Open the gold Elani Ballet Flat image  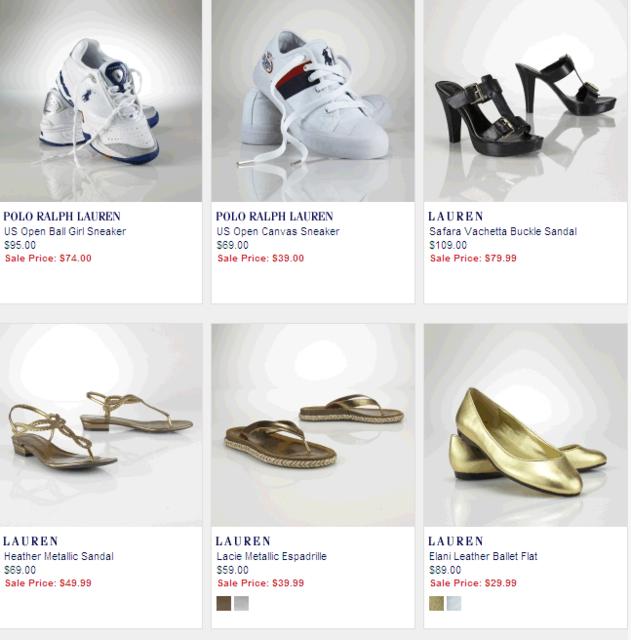[526, 425]
